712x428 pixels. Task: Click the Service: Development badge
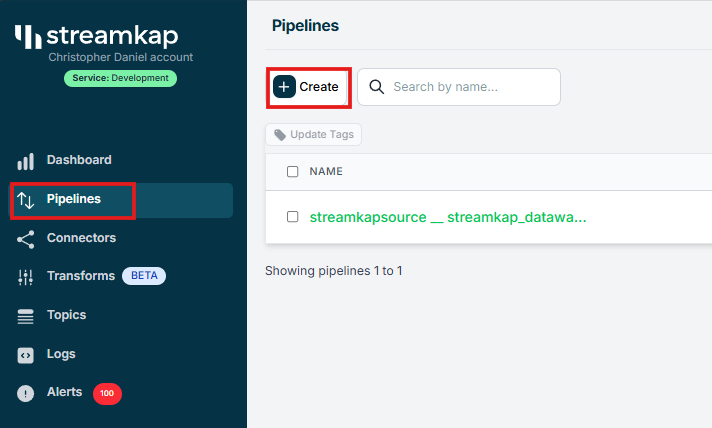tap(120, 78)
